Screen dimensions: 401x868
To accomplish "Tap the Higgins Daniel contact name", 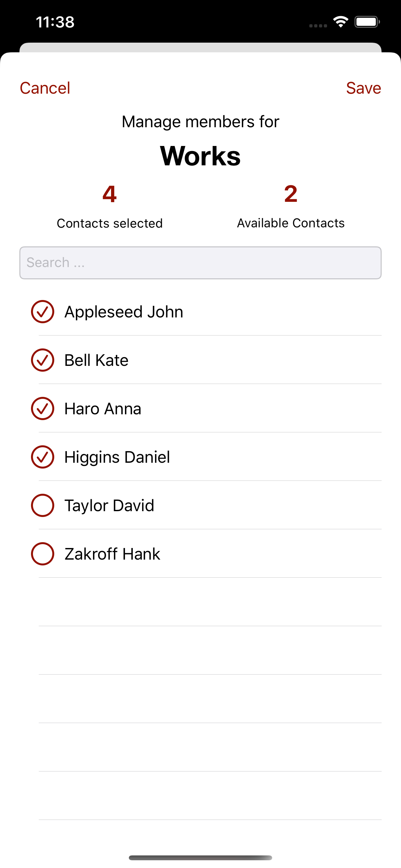I will [x=117, y=457].
